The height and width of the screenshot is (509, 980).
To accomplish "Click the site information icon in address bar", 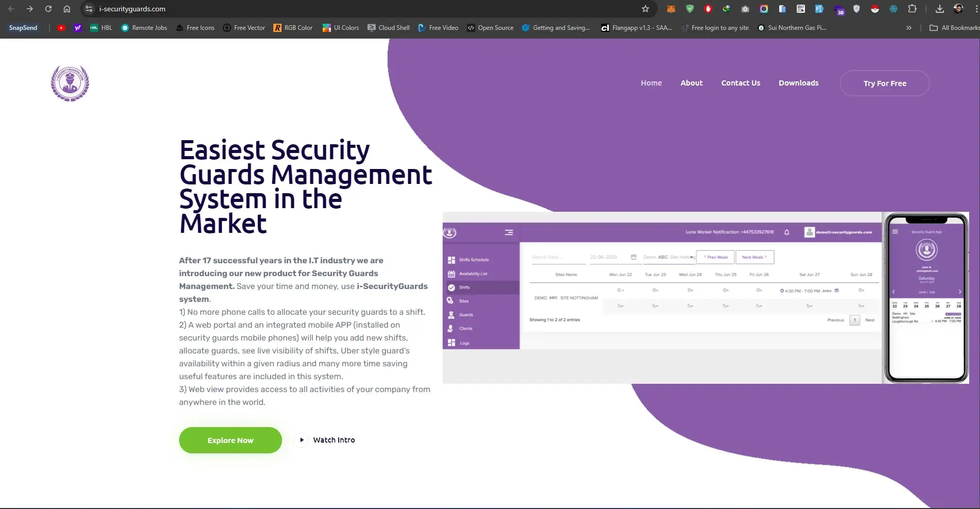I will [89, 9].
